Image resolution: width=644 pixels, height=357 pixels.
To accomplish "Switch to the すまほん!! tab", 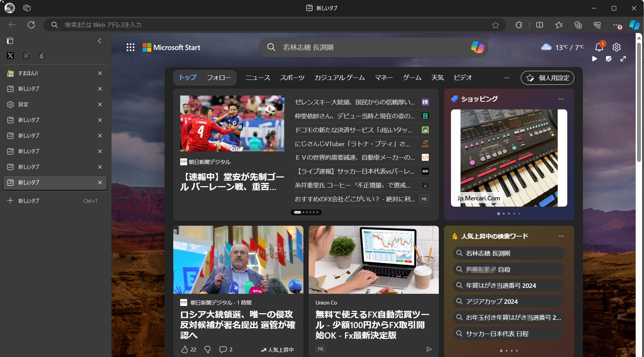I will (55, 73).
